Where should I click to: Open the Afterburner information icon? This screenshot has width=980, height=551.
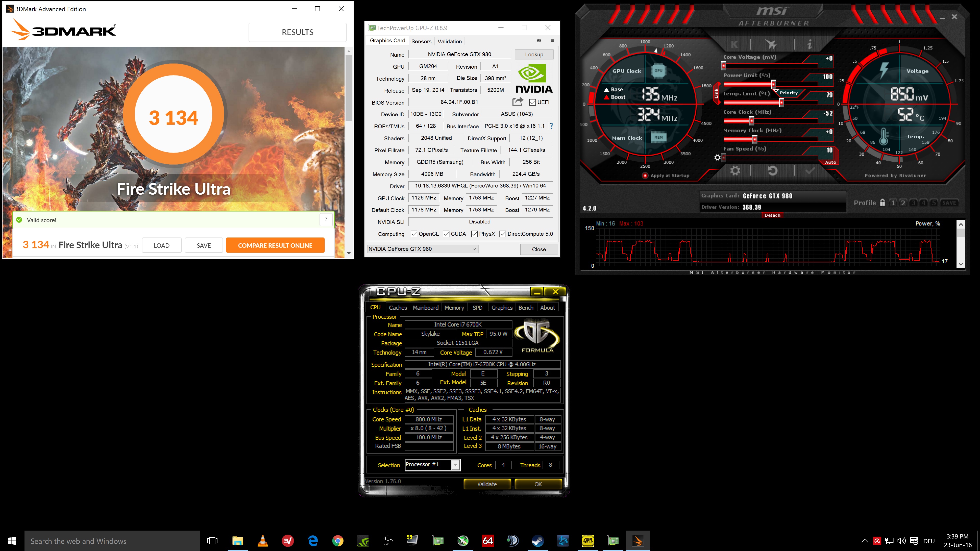click(810, 44)
